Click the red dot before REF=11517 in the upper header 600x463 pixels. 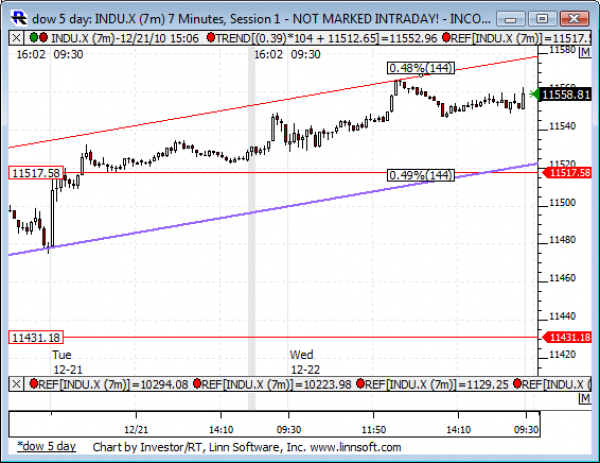coord(446,37)
